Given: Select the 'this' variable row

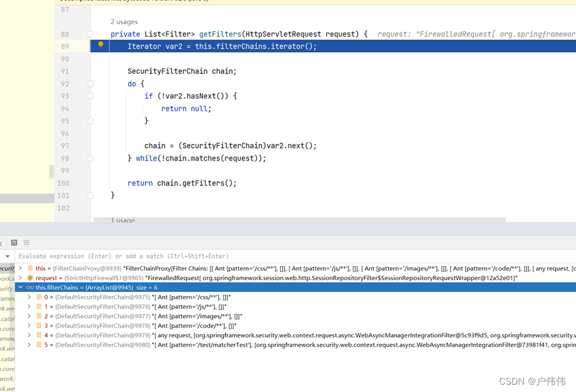Looking at the screenshot, I should 296,268.
